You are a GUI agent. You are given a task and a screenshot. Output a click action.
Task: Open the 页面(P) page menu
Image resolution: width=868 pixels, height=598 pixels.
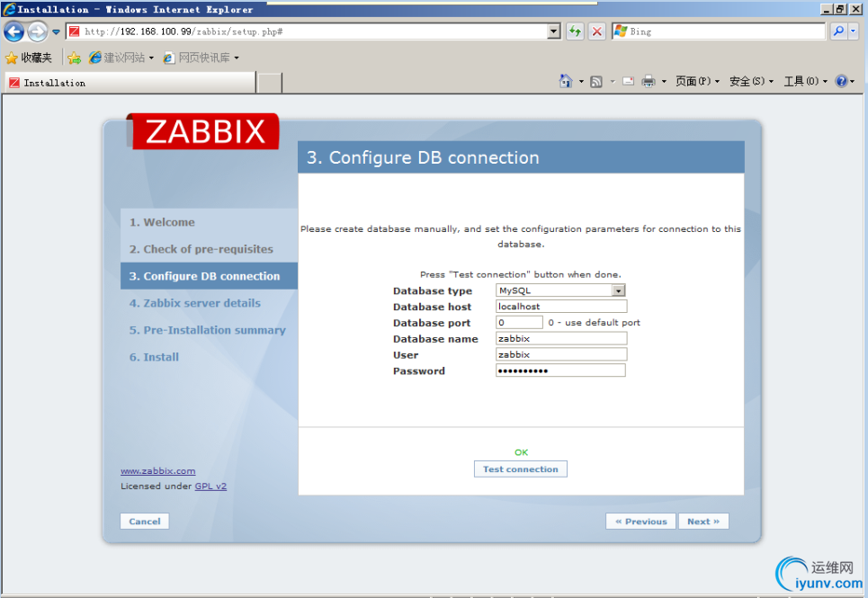(697, 81)
